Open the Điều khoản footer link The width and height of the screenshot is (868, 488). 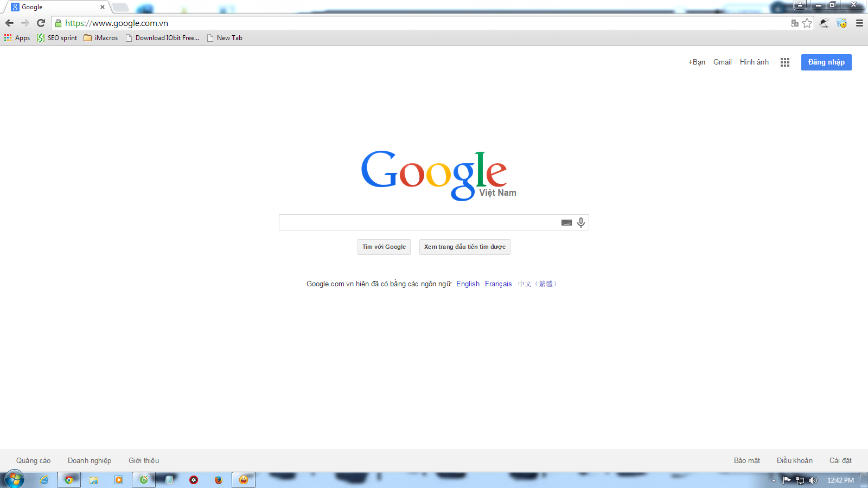(x=795, y=460)
